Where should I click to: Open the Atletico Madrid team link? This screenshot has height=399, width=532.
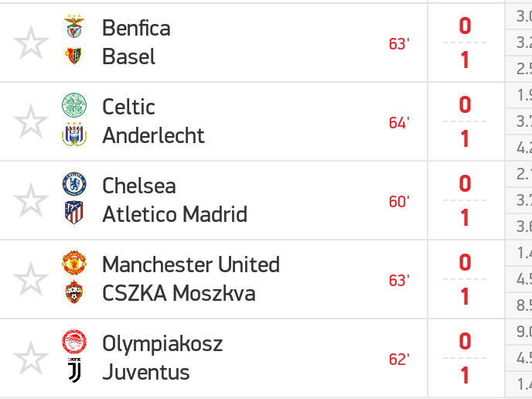pos(175,214)
